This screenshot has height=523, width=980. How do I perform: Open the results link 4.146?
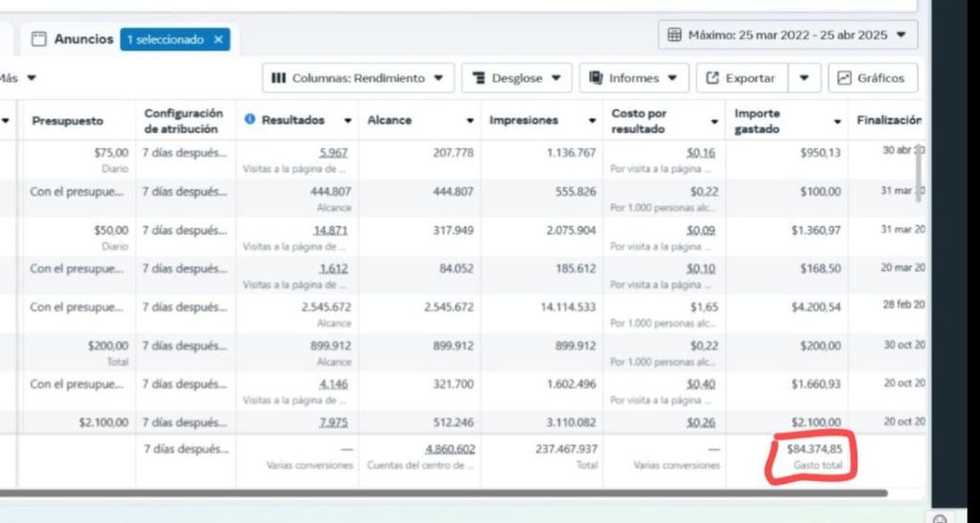333,383
